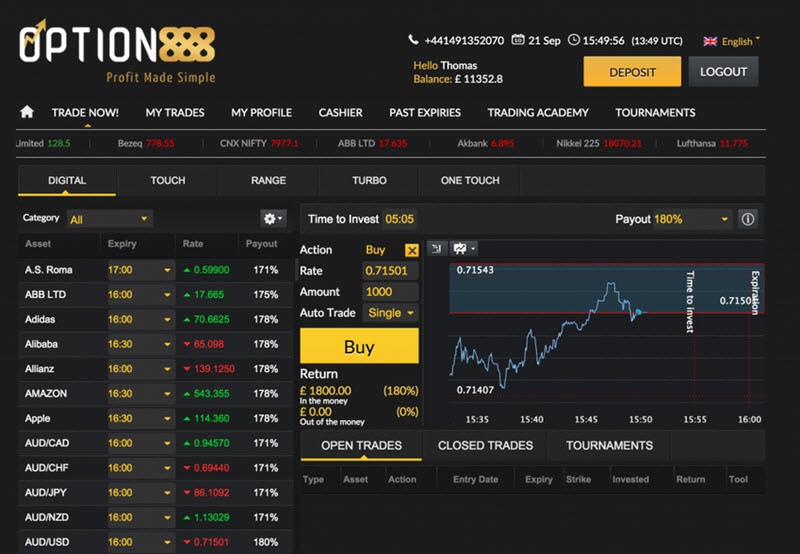
Task: Go to the home icon
Action: 27,112
